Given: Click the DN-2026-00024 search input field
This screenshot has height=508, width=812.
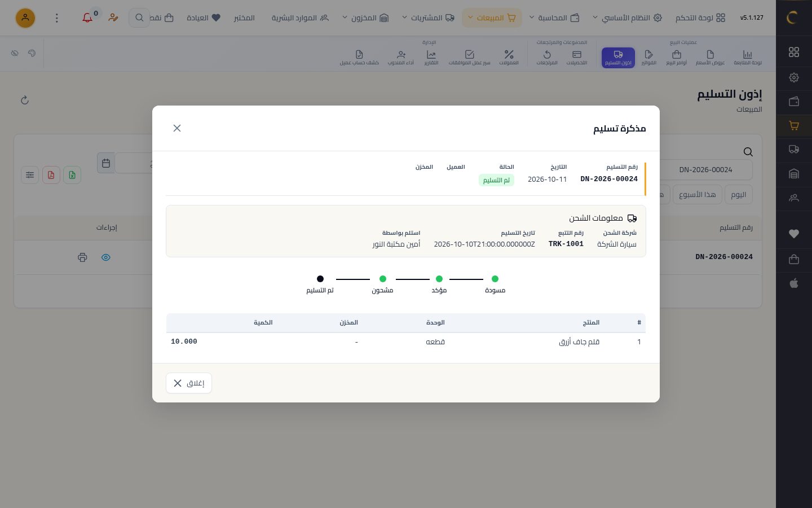Looking at the screenshot, I should click(x=706, y=170).
